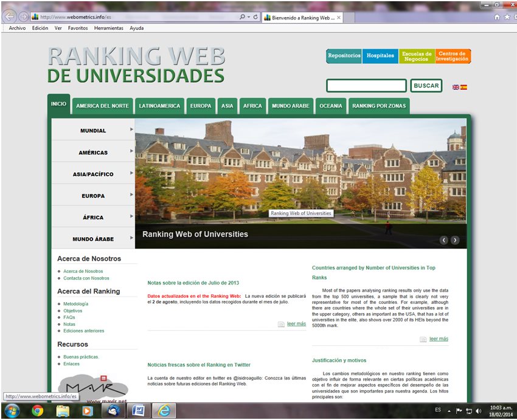Open the Ayuda menu
This screenshot has height=420, width=517.
pyautogui.click(x=136, y=28)
